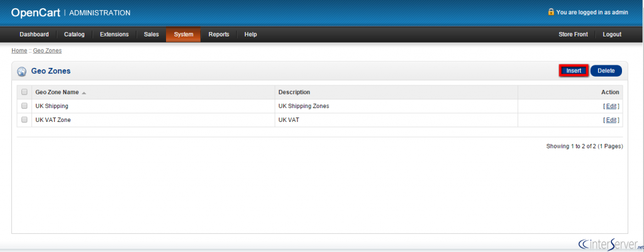The width and height of the screenshot is (644, 252).
Task: Click the sort arrow next to Geo Zone Name
Action: (84, 93)
